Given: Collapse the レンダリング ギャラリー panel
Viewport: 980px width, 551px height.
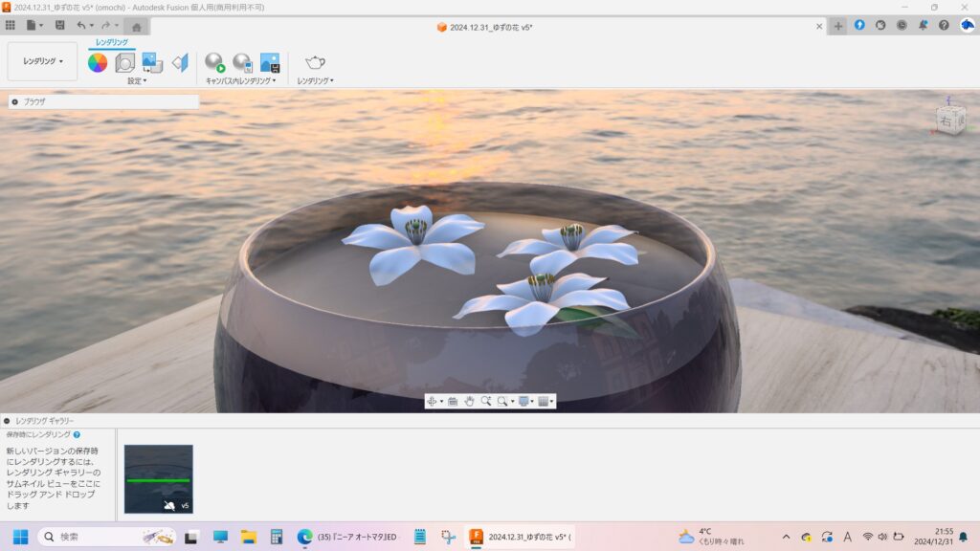Looking at the screenshot, I should coord(8,421).
